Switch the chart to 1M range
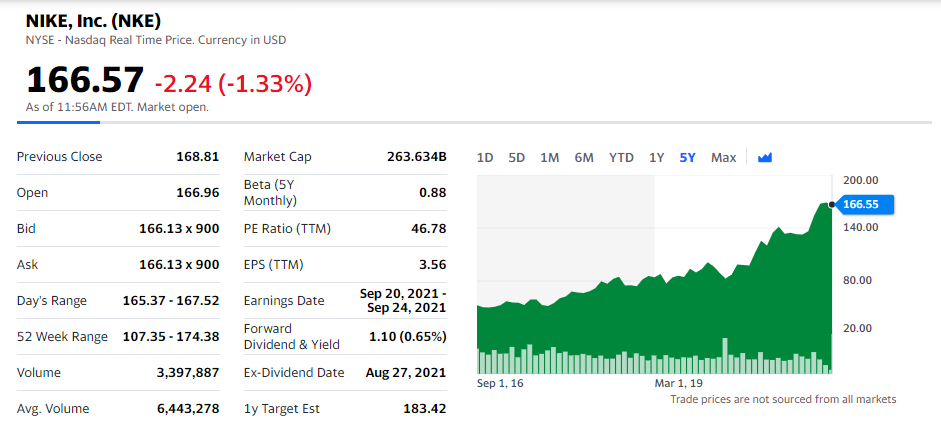Image resolution: width=941 pixels, height=435 pixels. click(550, 158)
